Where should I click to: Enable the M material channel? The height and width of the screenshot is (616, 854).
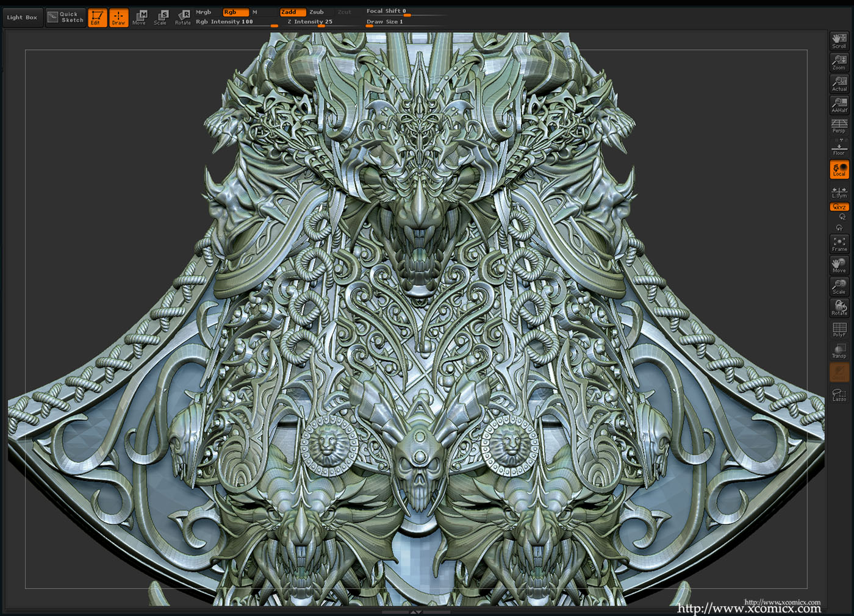coord(255,12)
